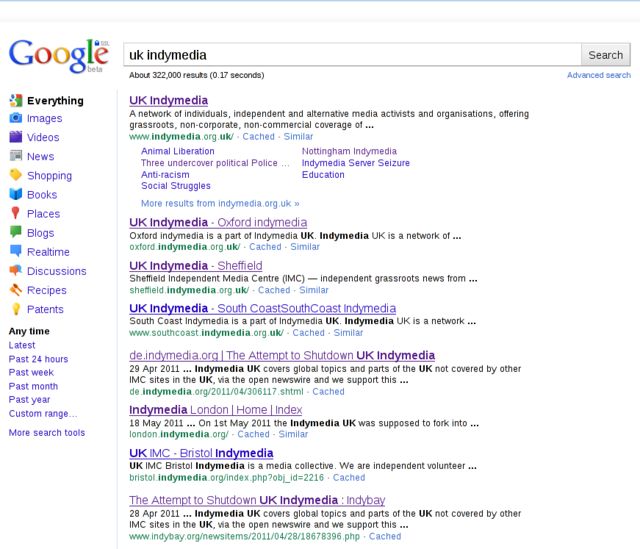Open the Shopping tag icon
The height and width of the screenshot is (549, 640).
(16, 176)
